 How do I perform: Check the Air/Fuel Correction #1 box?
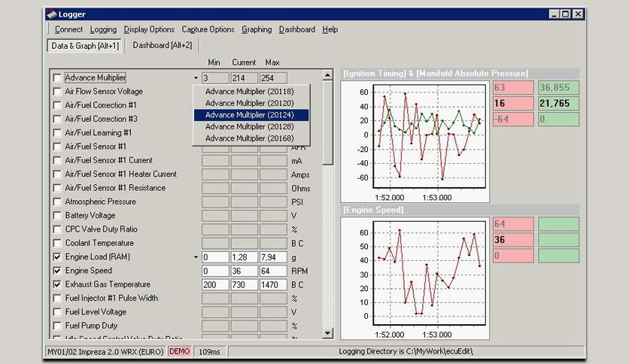point(57,105)
